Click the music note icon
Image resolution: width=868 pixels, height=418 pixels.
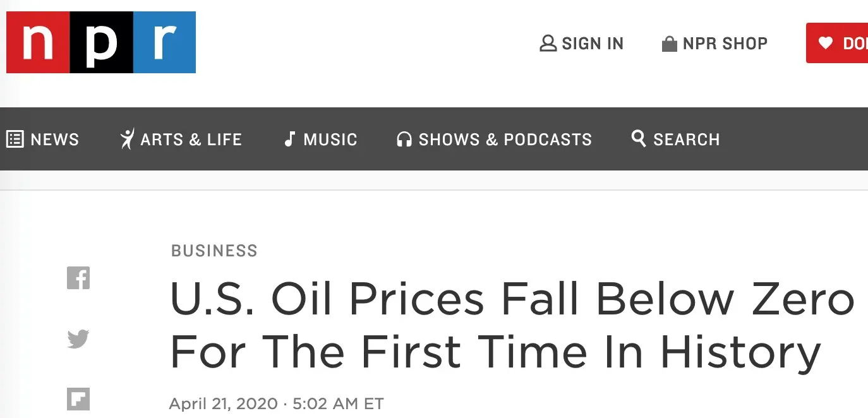pos(289,139)
